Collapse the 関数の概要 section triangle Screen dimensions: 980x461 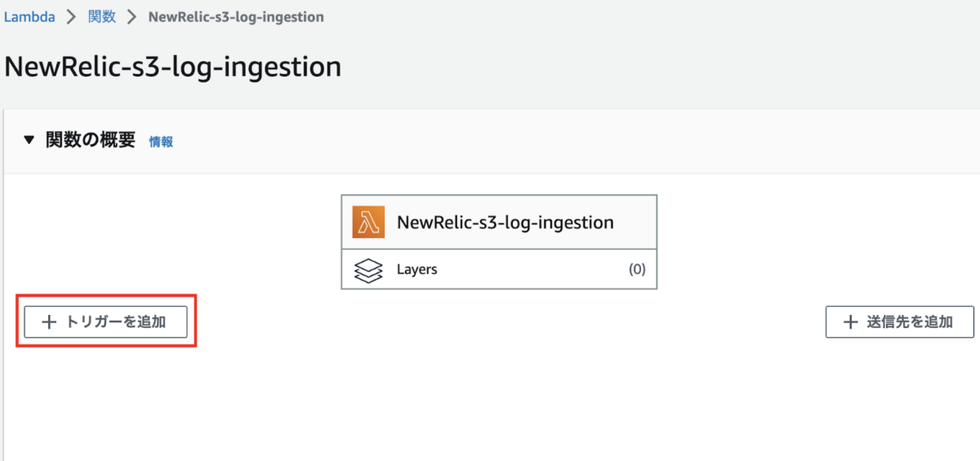point(29,140)
